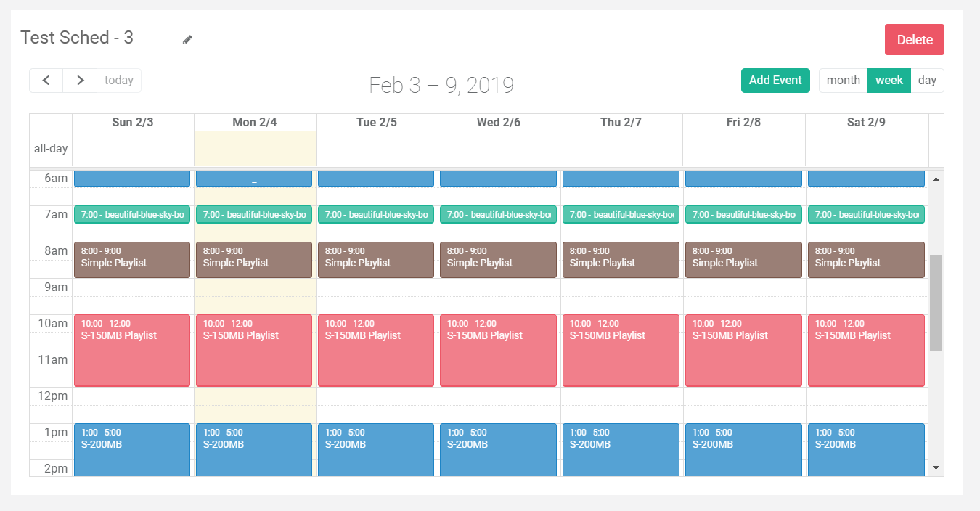The height and width of the screenshot is (511, 980).
Task: Open Add Event
Action: 775,80
